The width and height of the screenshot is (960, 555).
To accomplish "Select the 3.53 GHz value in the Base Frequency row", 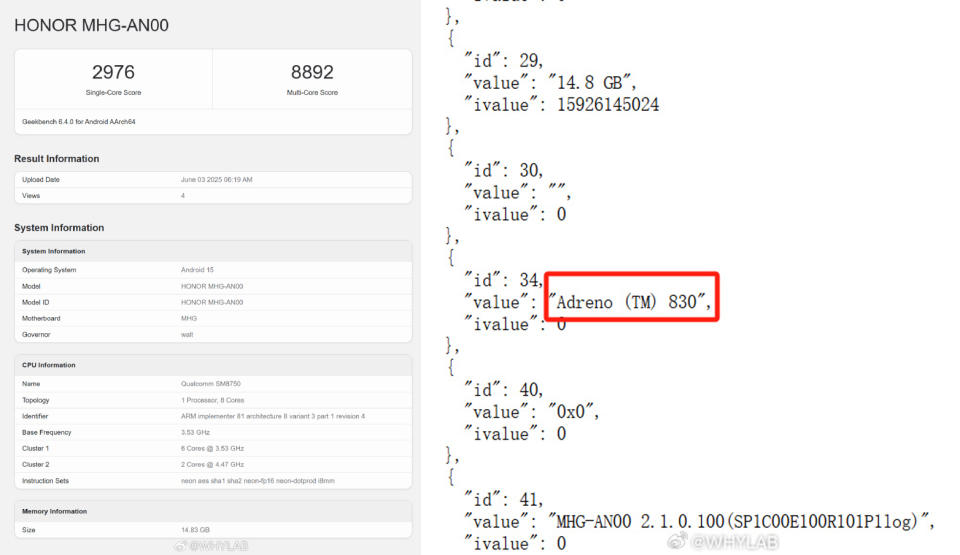I will (x=195, y=432).
